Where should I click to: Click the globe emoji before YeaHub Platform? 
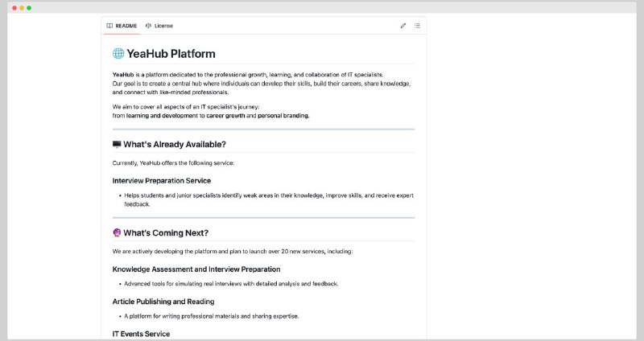pyautogui.click(x=118, y=53)
